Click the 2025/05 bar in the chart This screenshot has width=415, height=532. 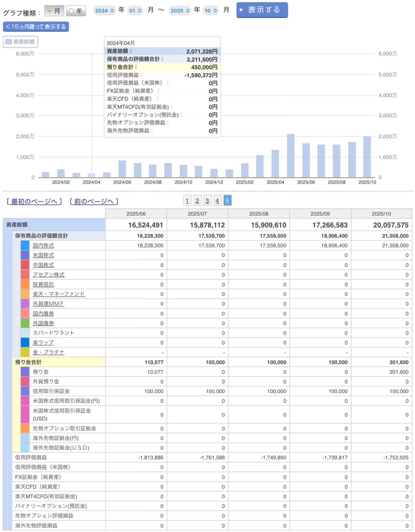(291, 156)
